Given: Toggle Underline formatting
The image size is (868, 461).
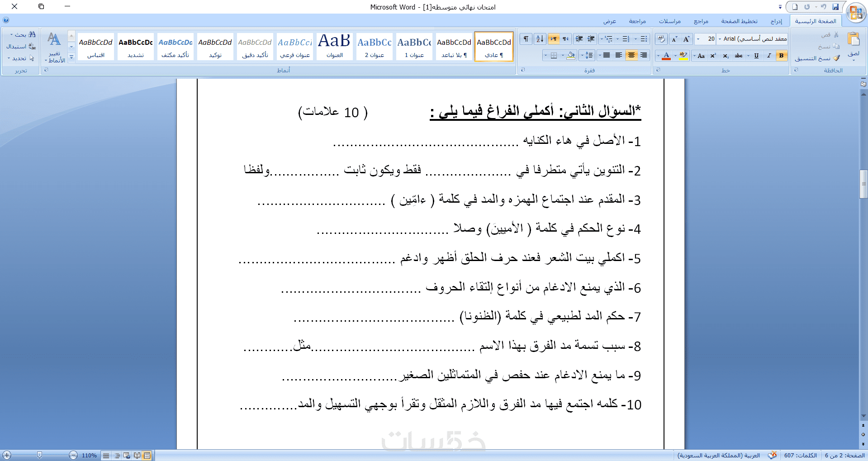Looking at the screenshot, I should [x=756, y=56].
